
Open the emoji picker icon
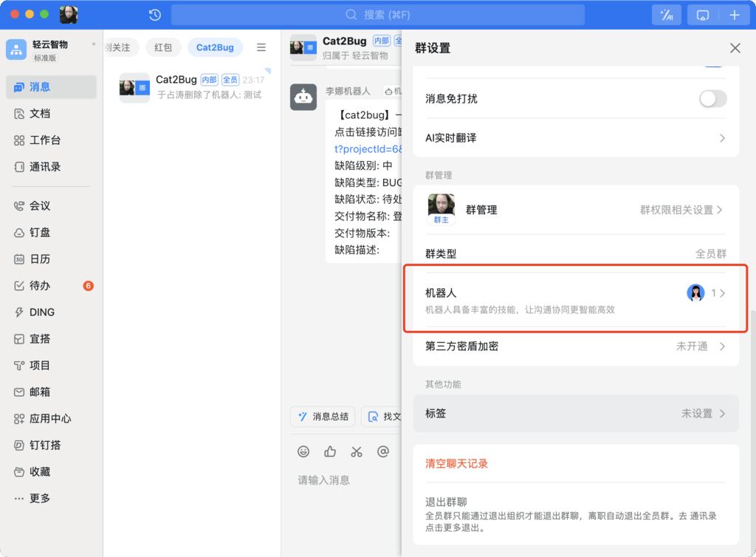[303, 451]
